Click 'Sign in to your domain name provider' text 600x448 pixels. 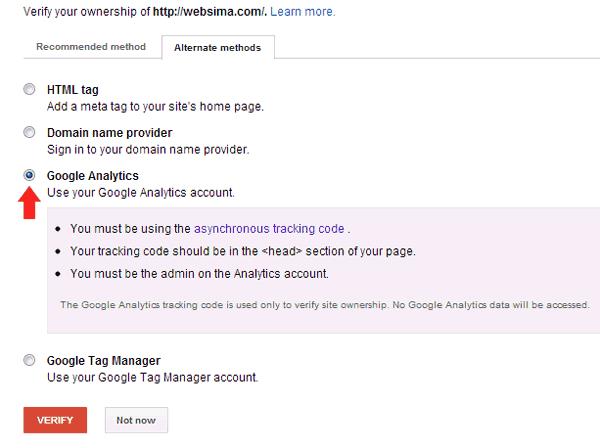click(148, 149)
